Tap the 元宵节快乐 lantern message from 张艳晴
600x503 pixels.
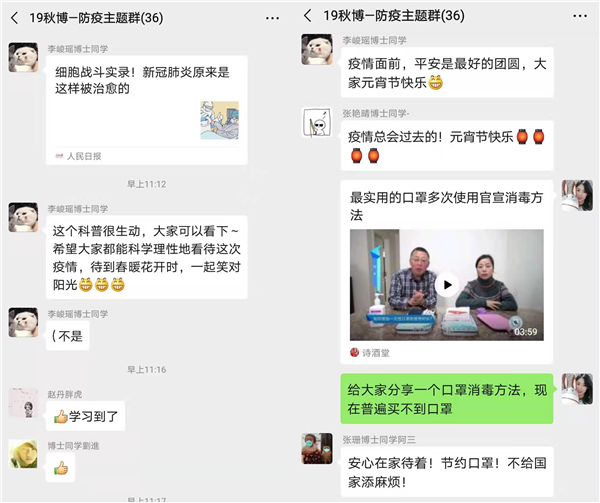tap(447, 146)
